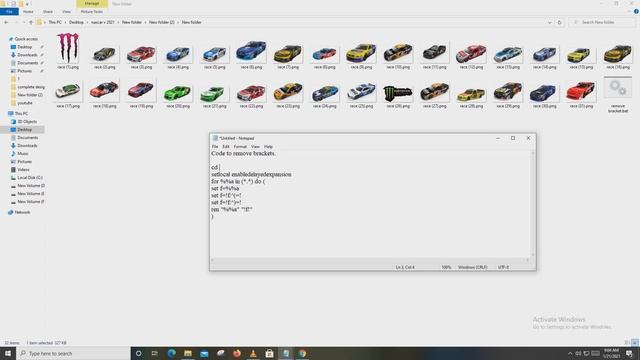Switch to details view layout toggle

click(x=627, y=343)
